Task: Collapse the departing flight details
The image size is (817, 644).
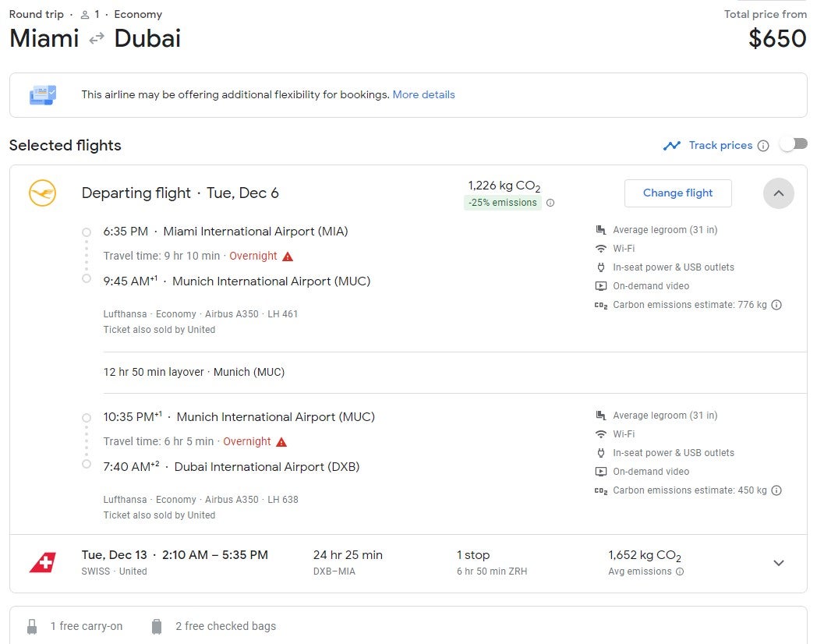Action: point(779,193)
